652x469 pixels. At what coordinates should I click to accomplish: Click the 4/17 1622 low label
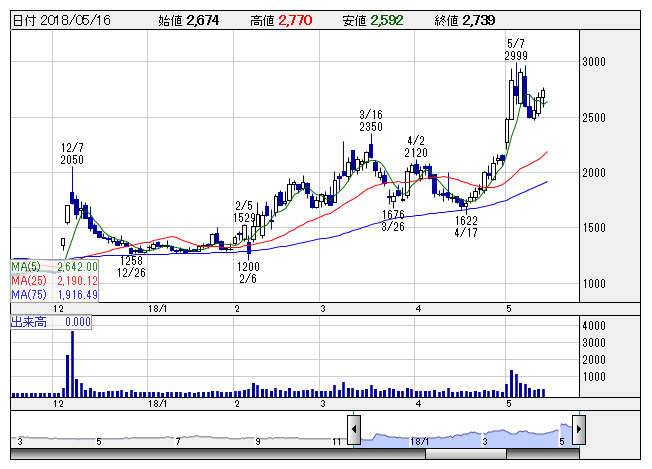pyautogui.click(x=465, y=225)
